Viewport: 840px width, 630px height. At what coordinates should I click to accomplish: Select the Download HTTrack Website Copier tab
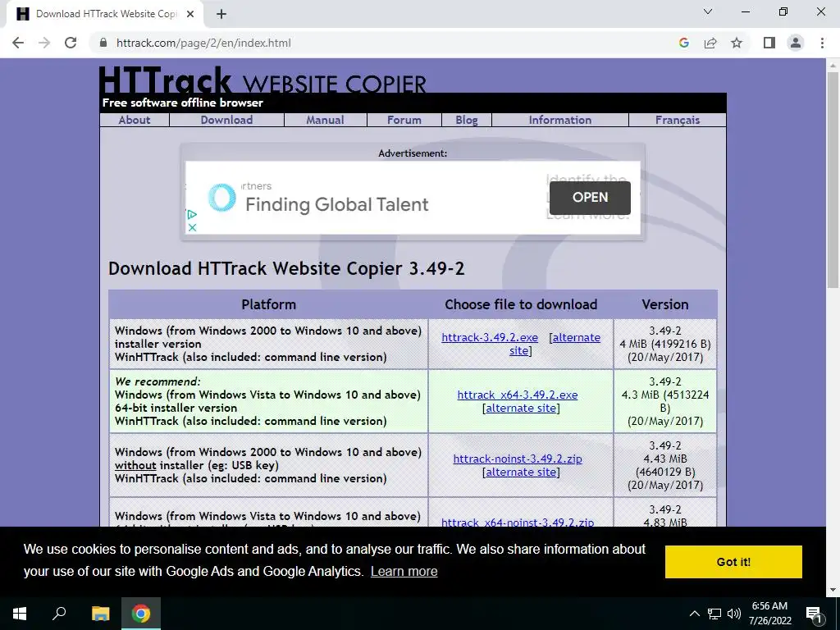click(105, 15)
